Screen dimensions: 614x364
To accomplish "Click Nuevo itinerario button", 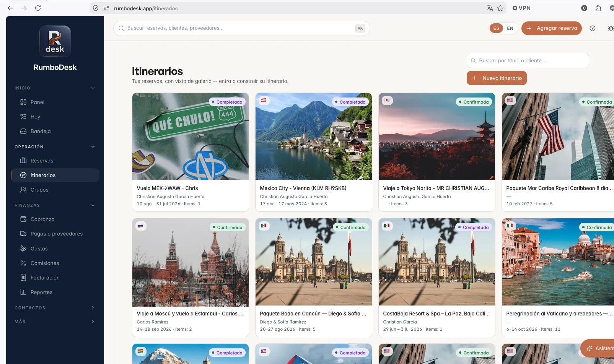I will pyautogui.click(x=497, y=78).
